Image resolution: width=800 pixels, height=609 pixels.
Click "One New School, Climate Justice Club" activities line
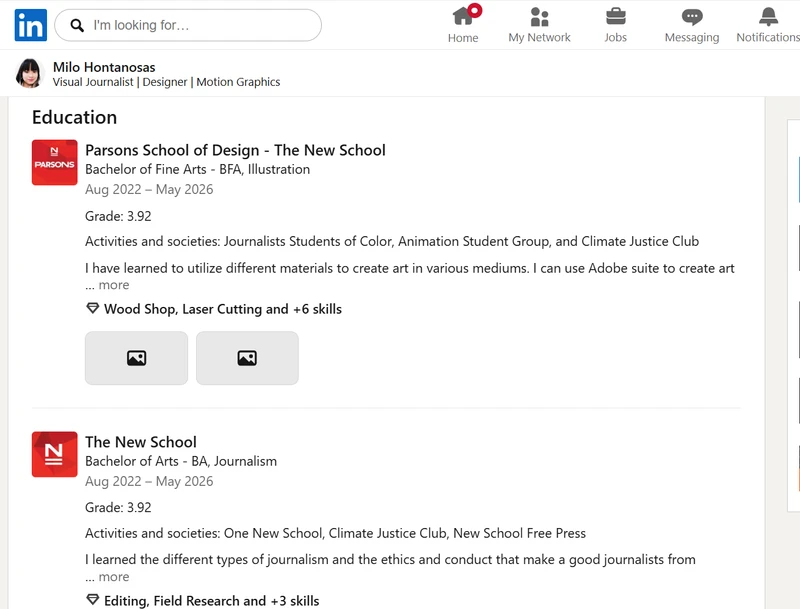tap(335, 533)
